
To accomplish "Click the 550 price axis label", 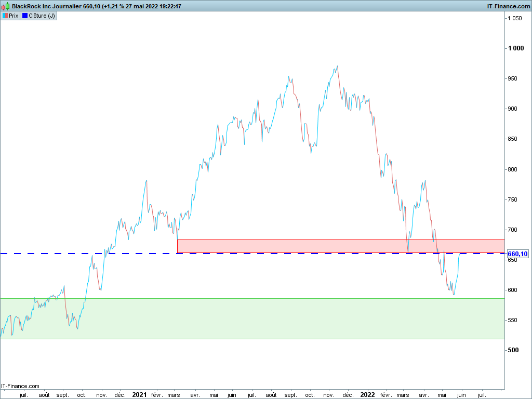I will [x=512, y=320].
